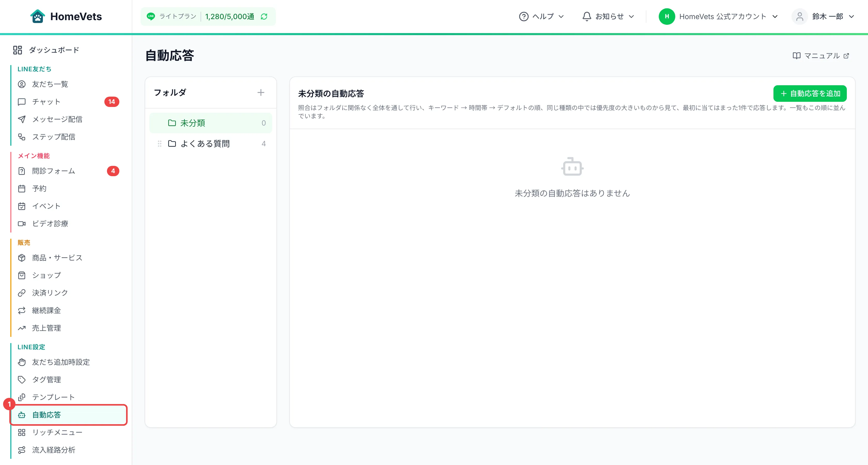The image size is (868, 465).
Task: Click the タグ管理 tag icon
Action: (21, 380)
